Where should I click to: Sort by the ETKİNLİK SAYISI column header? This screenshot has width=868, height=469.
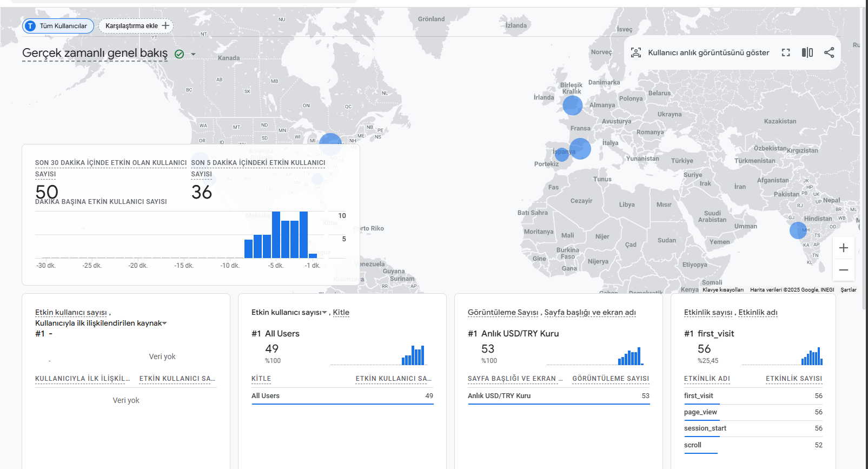tap(794, 379)
